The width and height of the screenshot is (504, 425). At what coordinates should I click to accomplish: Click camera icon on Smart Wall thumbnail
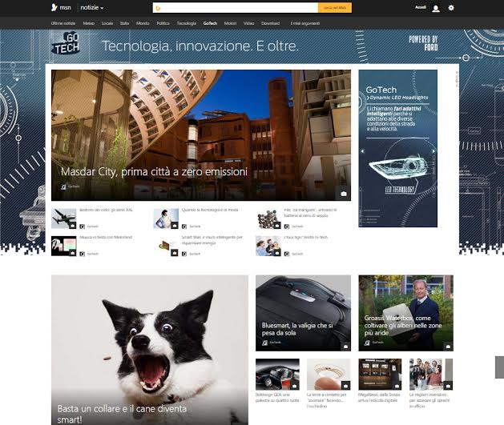coord(175,253)
